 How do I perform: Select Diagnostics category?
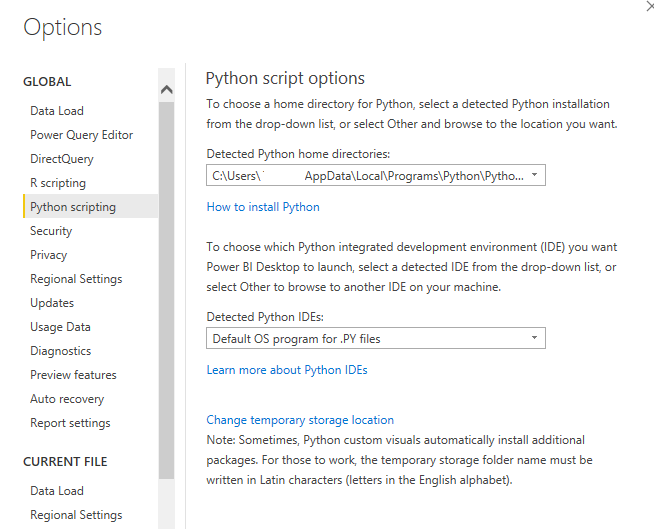point(60,351)
